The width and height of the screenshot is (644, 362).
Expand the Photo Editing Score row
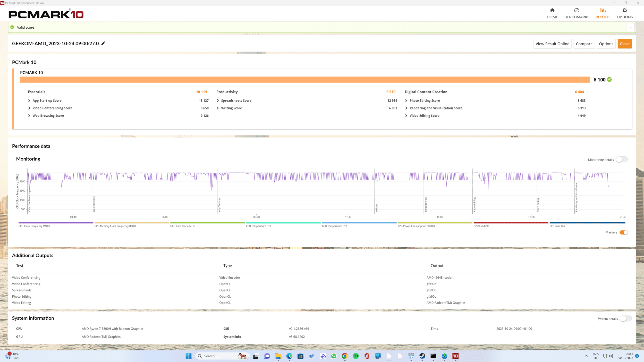[406, 101]
